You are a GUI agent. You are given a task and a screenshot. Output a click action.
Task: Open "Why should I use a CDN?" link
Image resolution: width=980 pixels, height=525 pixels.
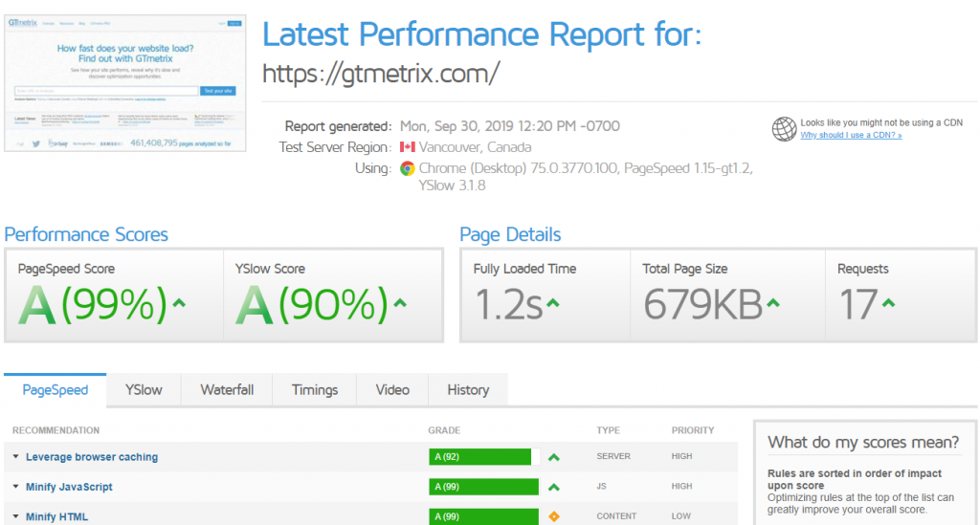pos(851,136)
